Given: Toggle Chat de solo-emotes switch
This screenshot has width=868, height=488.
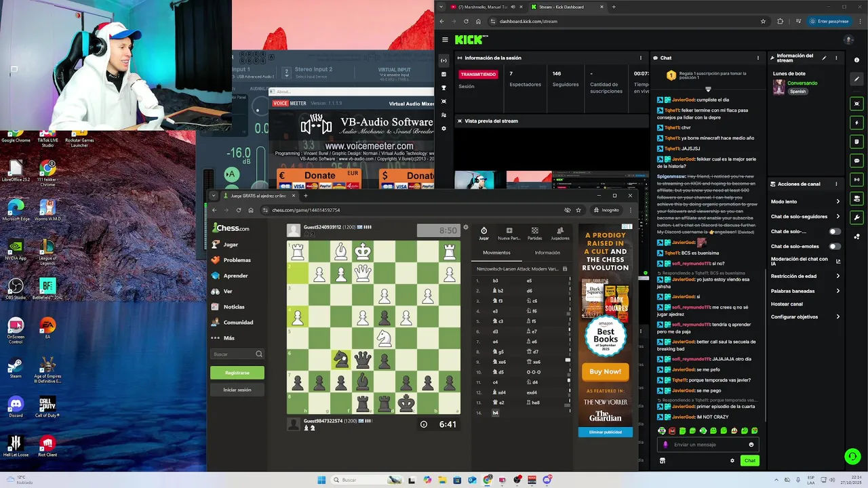Looking at the screenshot, I should tap(835, 246).
